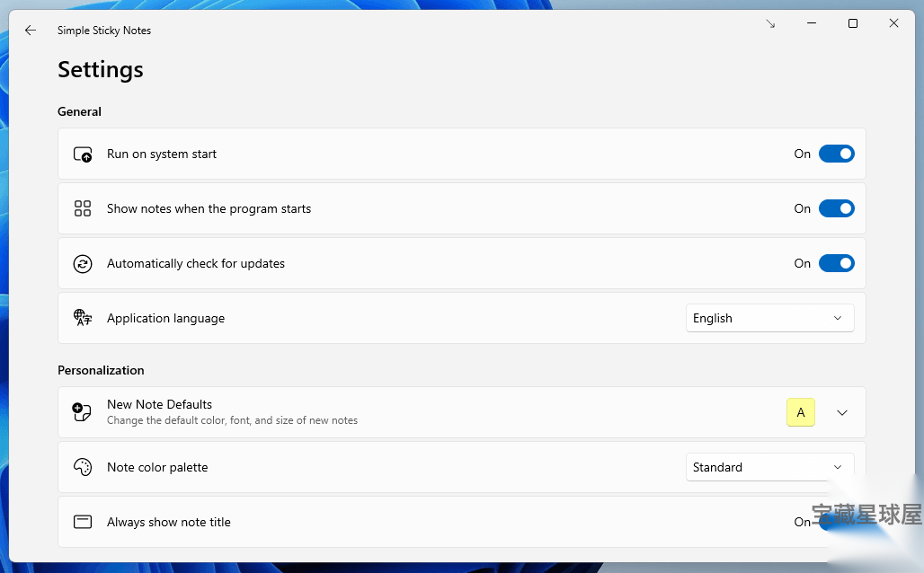
Task: Open the Note color palette Standard dropdown
Action: 769,467
